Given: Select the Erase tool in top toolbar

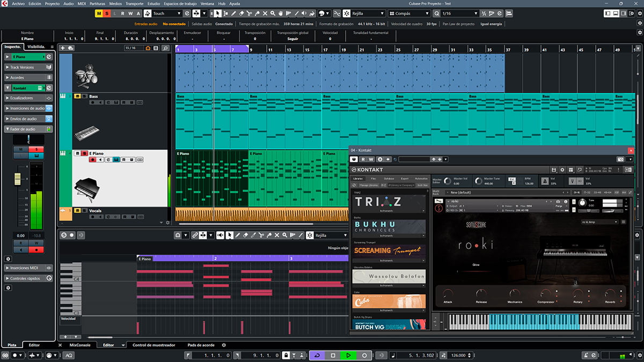Looking at the screenshot, I should tap(241, 13).
